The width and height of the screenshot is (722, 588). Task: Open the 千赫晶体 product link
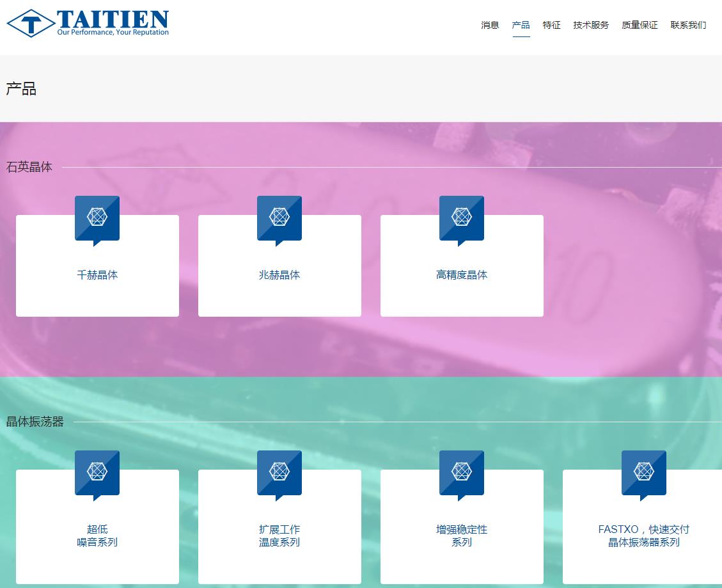(x=97, y=275)
